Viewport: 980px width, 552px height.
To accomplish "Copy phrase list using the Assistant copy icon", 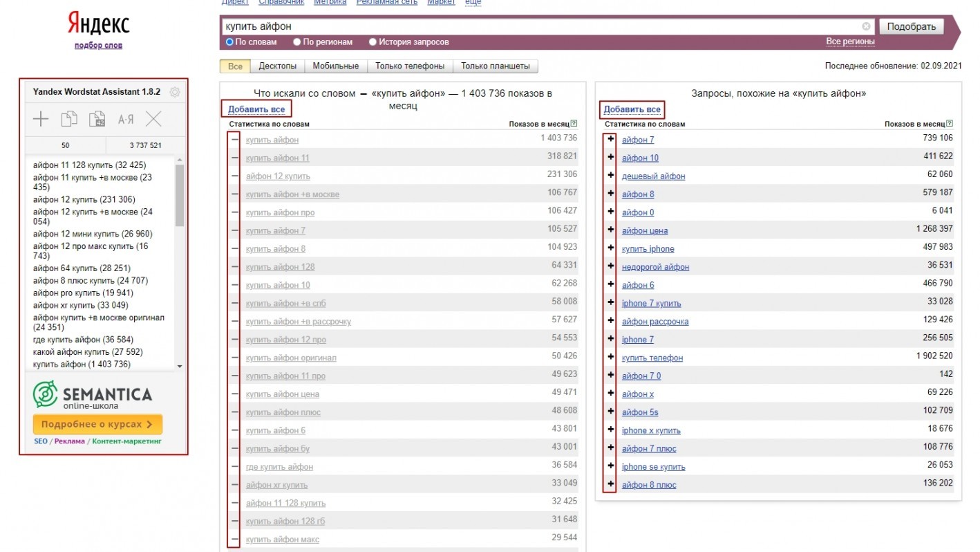I will coord(69,119).
